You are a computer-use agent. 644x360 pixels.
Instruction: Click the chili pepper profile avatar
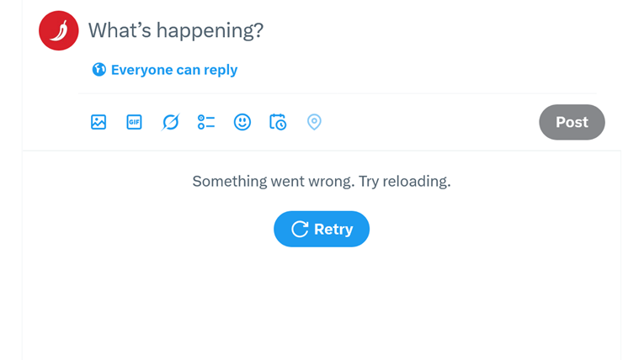(x=58, y=30)
